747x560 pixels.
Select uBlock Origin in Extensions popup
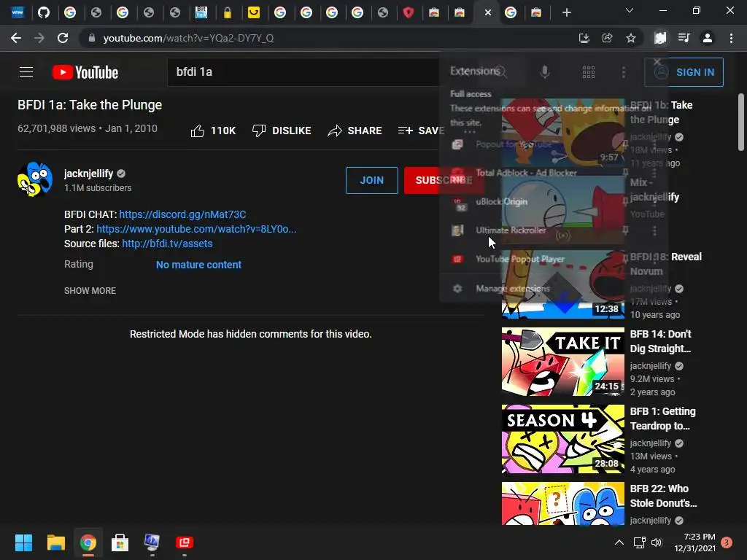pyautogui.click(x=501, y=202)
